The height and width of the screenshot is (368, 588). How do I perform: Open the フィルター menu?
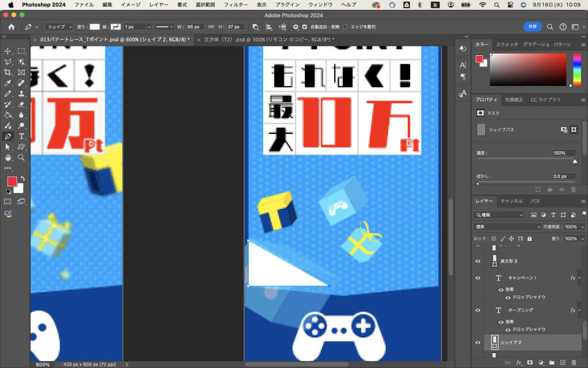(235, 5)
